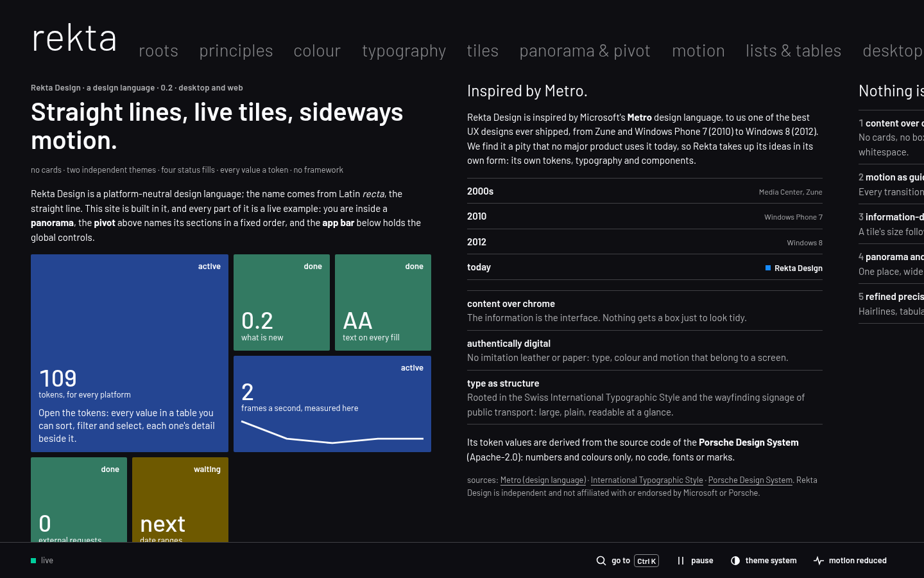Follow the Metro (design language) source link
The height and width of the screenshot is (578, 924).
coord(543,480)
